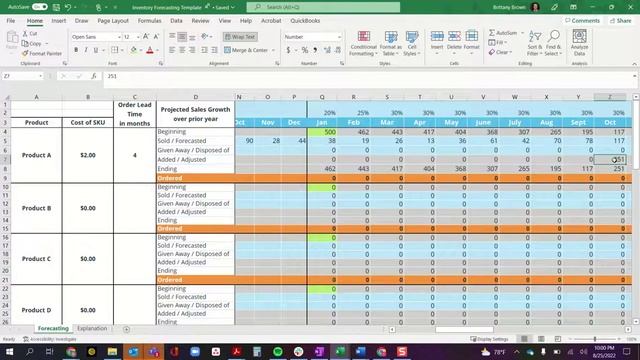Click the Copy icon
The height and width of the screenshot is (360, 640).
click(25, 43)
